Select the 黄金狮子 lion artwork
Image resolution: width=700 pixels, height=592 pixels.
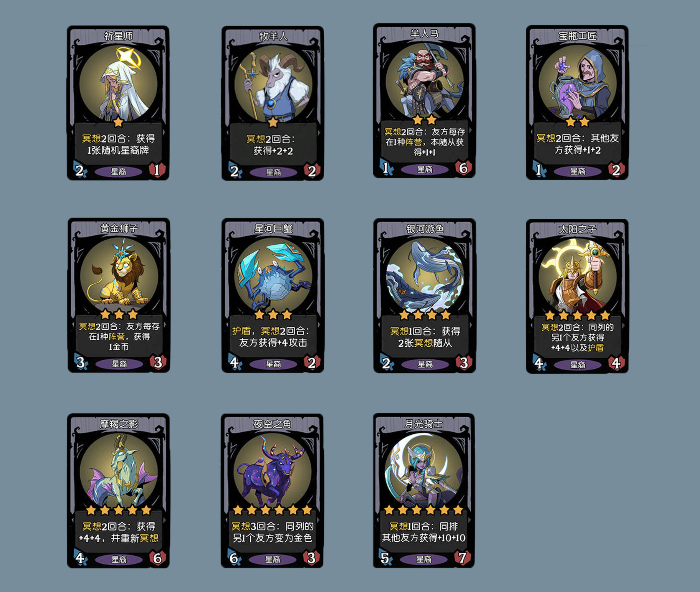coord(119,276)
